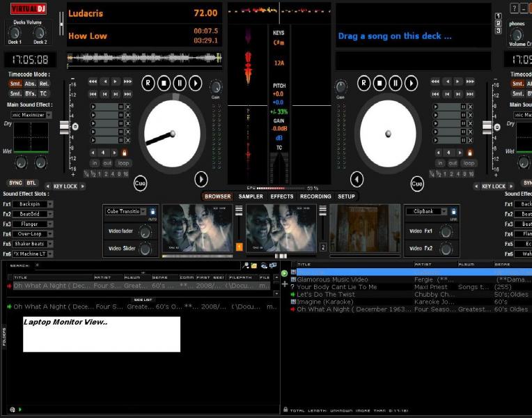Image resolution: width=532 pixels, height=418 pixels.
Task: Click the monitors icon at right of the search bar
Action: coord(273,265)
